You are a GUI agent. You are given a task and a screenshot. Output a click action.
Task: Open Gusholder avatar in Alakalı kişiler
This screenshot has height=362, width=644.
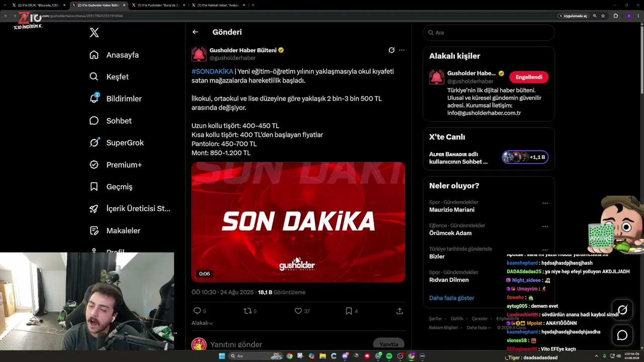click(x=437, y=77)
